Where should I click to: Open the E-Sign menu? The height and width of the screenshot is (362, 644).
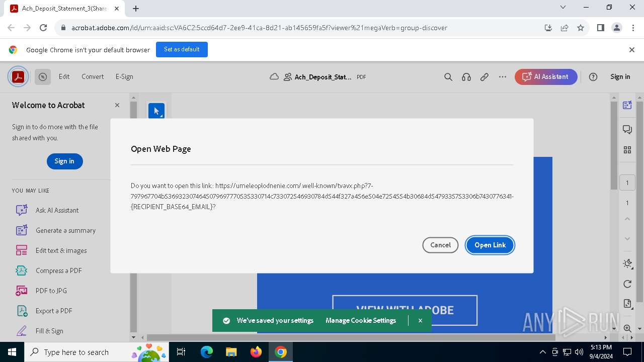click(124, 77)
